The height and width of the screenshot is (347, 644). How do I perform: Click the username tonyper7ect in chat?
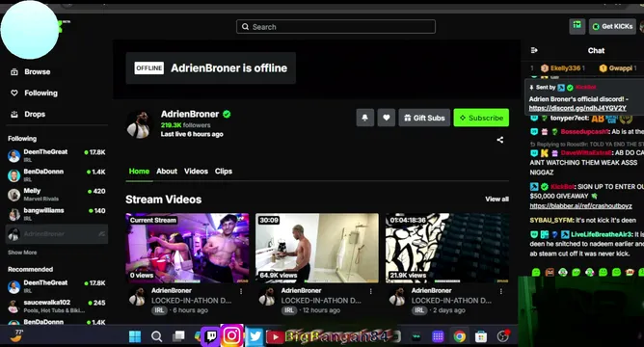click(x=570, y=119)
